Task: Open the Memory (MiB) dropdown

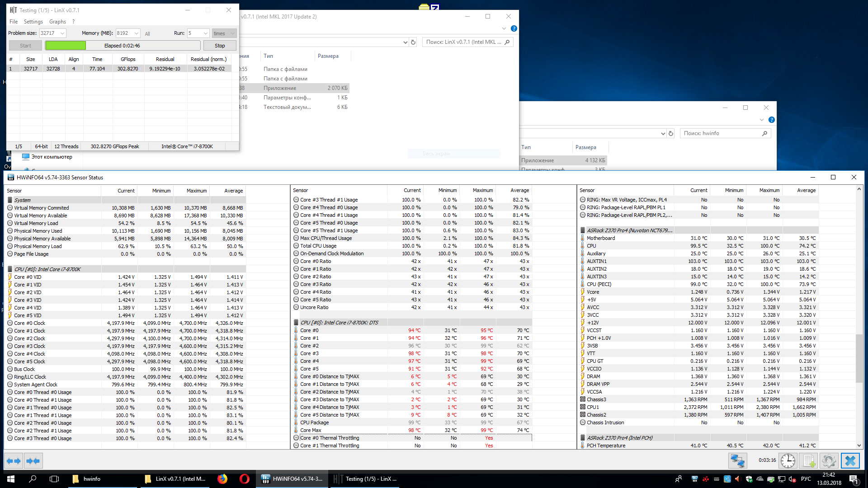Action: [137, 33]
